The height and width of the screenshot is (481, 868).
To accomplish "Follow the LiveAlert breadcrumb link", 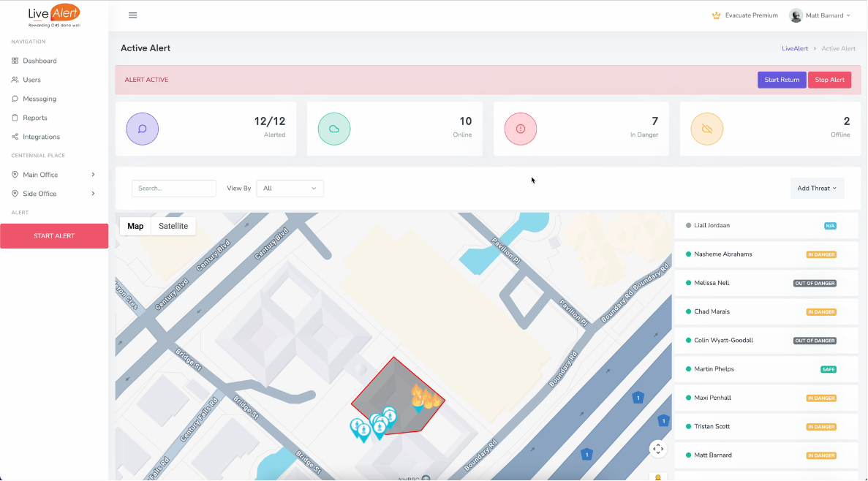I will (795, 49).
